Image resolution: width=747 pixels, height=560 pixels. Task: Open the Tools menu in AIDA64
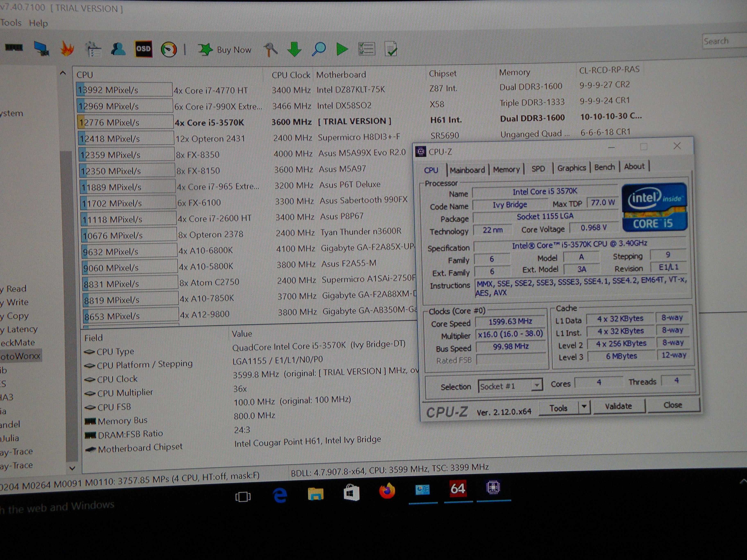tap(11, 23)
